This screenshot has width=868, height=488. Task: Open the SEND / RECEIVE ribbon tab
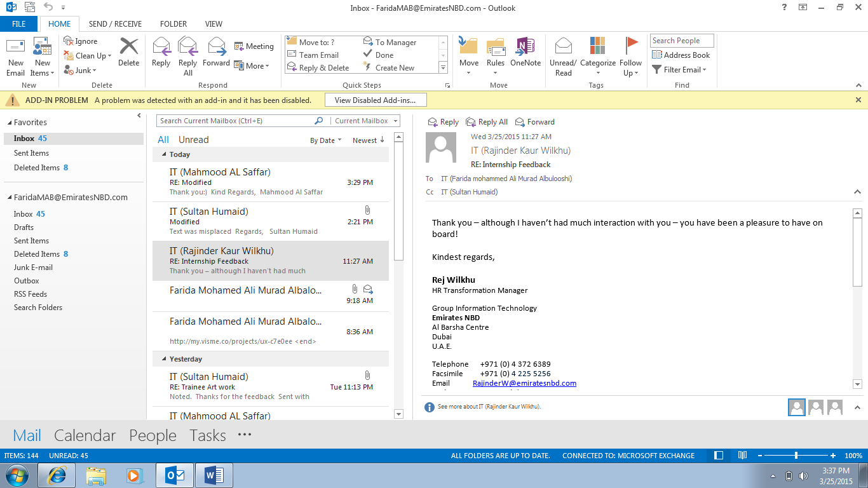(116, 24)
